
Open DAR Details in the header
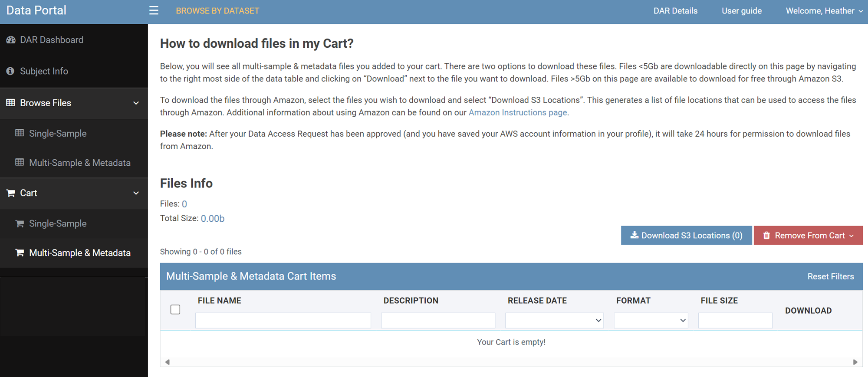(x=675, y=11)
